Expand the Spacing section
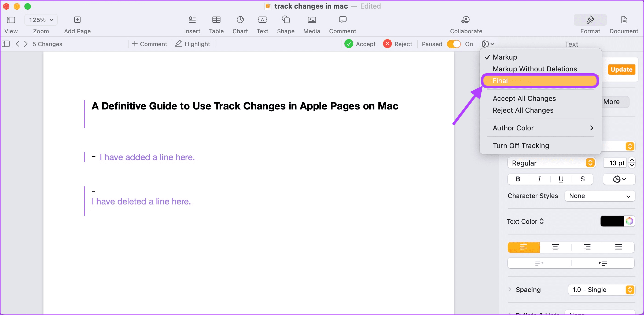The height and width of the screenshot is (315, 644). [x=510, y=290]
